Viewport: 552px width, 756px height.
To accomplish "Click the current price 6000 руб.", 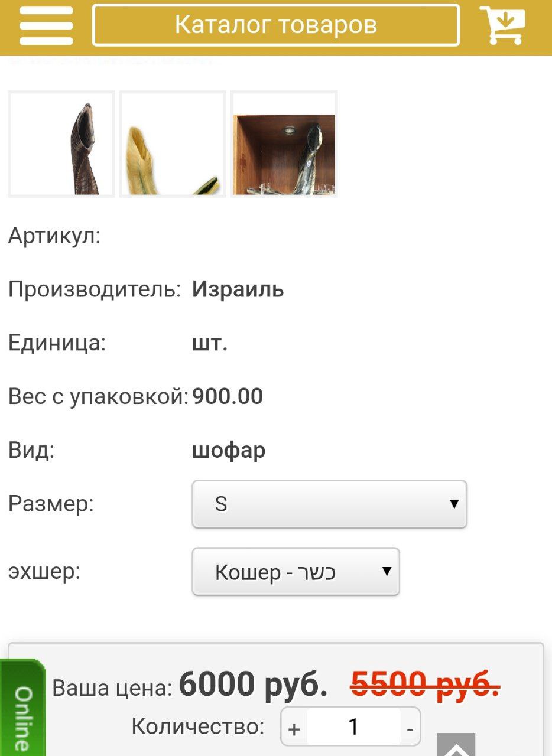I will (254, 685).
